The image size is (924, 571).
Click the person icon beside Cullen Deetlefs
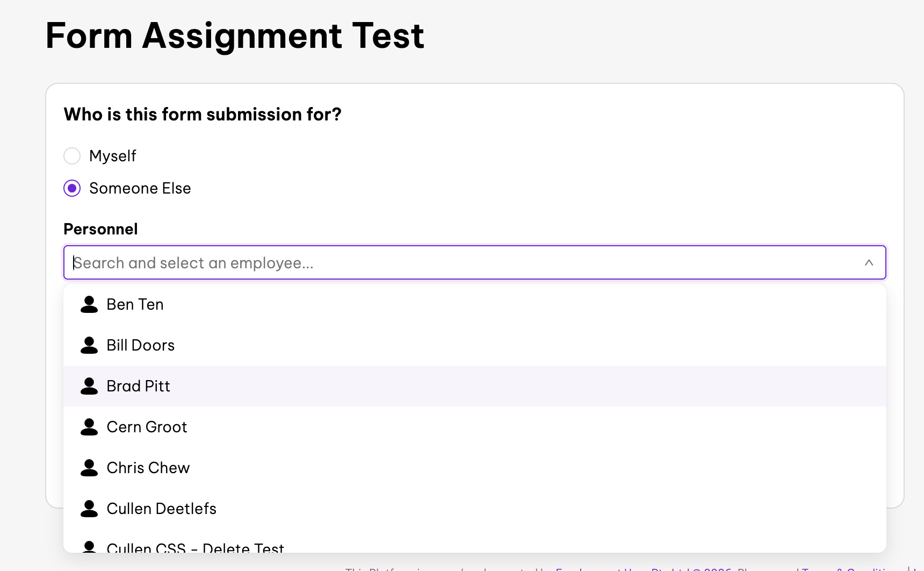pos(89,509)
